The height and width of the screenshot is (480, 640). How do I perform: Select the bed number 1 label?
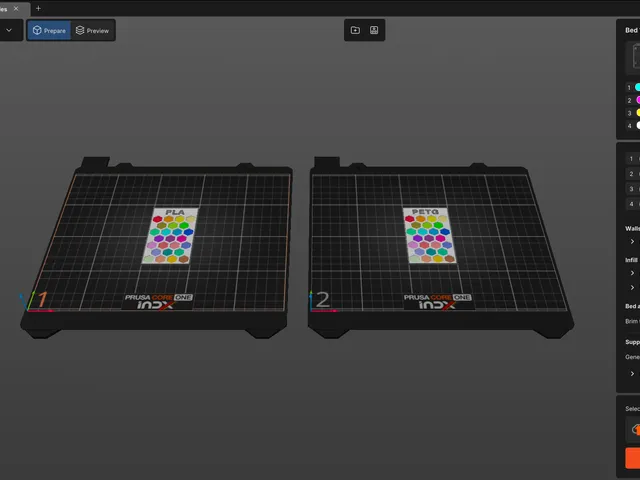(x=42, y=300)
